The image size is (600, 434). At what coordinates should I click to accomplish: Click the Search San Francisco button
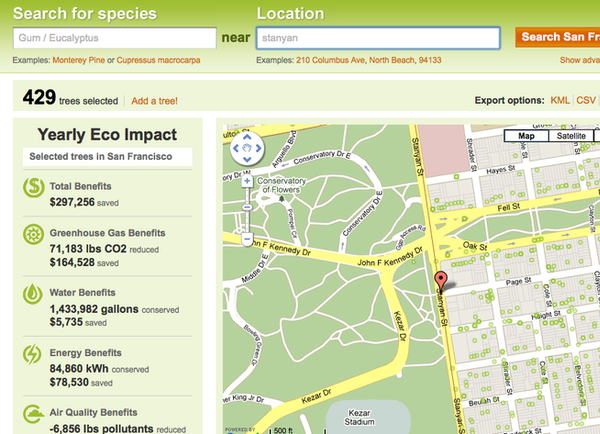(x=558, y=37)
